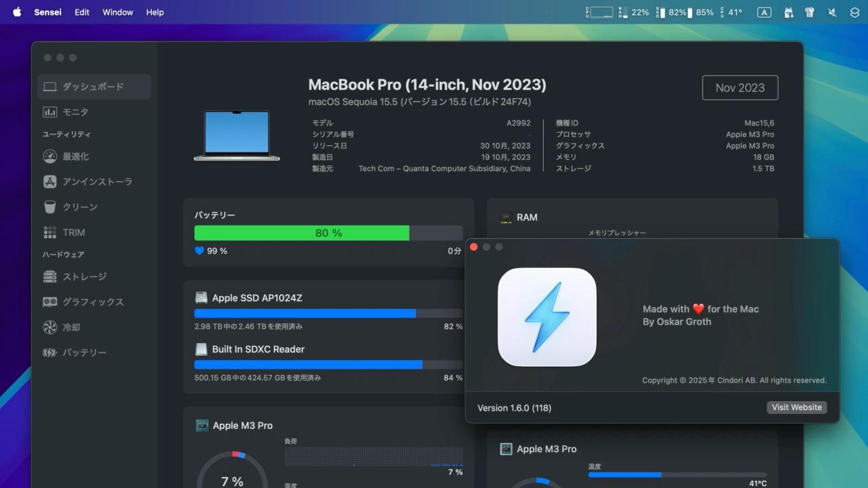The width and height of the screenshot is (868, 488).
Task: Click the green battery 80 % bar
Action: pyautogui.click(x=302, y=233)
